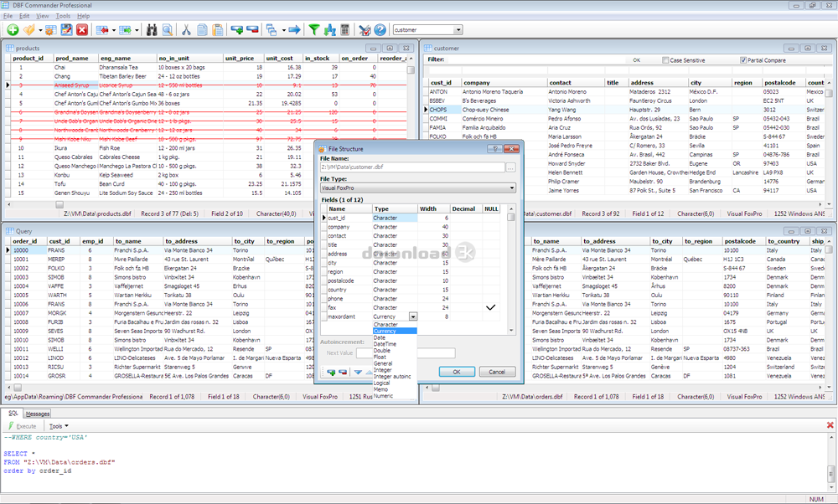Image resolution: width=838 pixels, height=504 pixels.
Task: Open the File menu
Action: 8,16
